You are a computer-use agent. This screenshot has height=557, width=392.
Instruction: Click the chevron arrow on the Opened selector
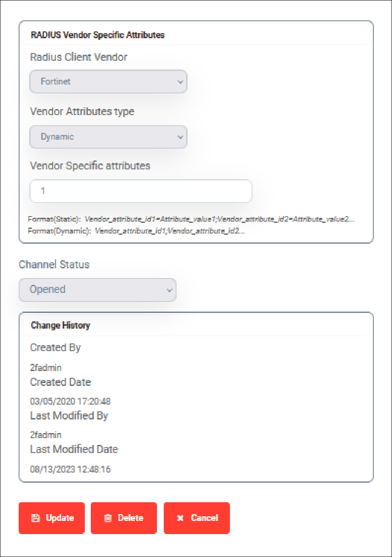pyautogui.click(x=169, y=290)
